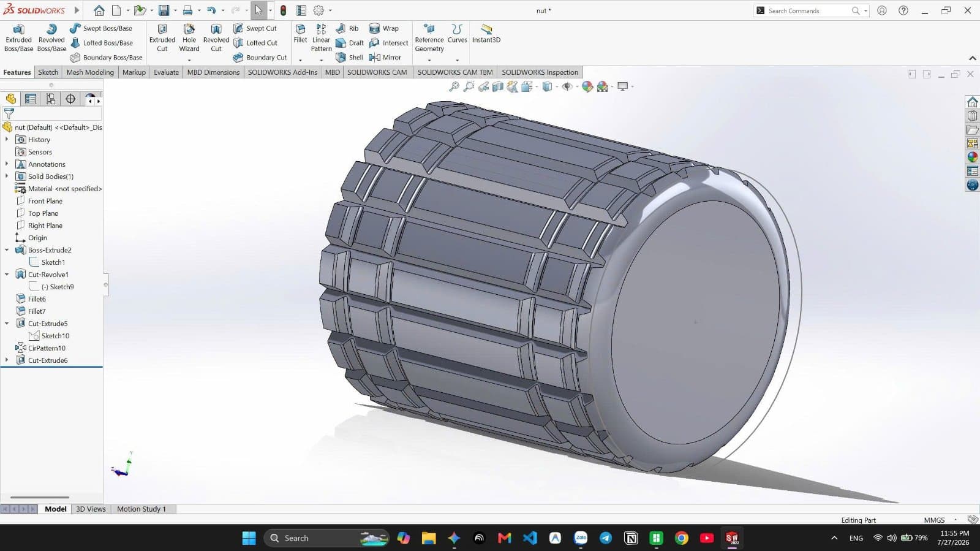Toggle Hide/Show Items eye icon
This screenshot has width=980, height=551.
pos(567,86)
